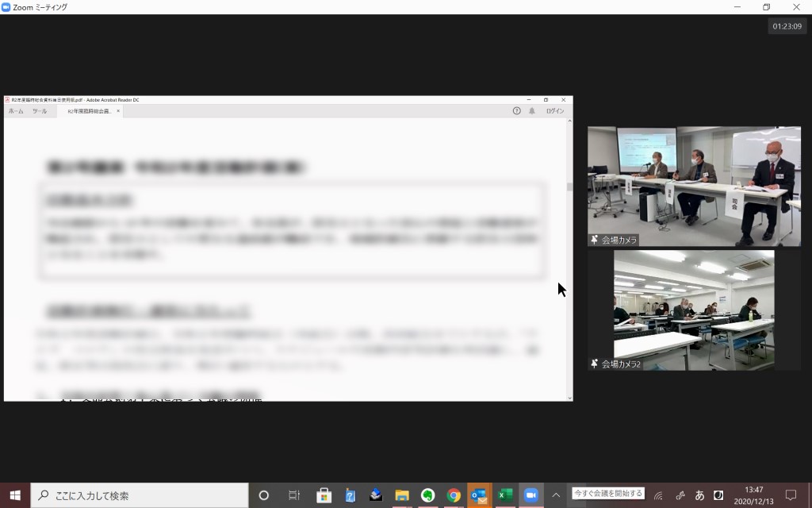
Task: Select the 会場カメラ video thumbnail
Action: click(x=694, y=186)
